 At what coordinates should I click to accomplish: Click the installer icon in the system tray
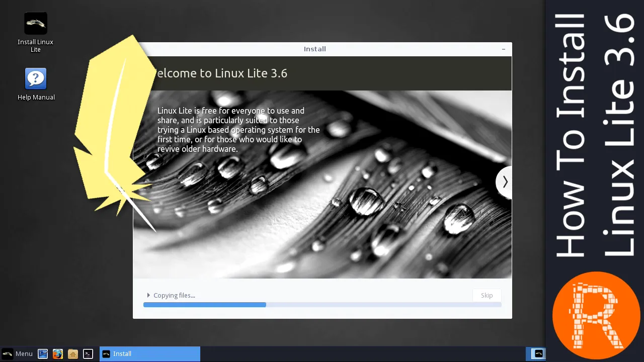pyautogui.click(x=538, y=353)
